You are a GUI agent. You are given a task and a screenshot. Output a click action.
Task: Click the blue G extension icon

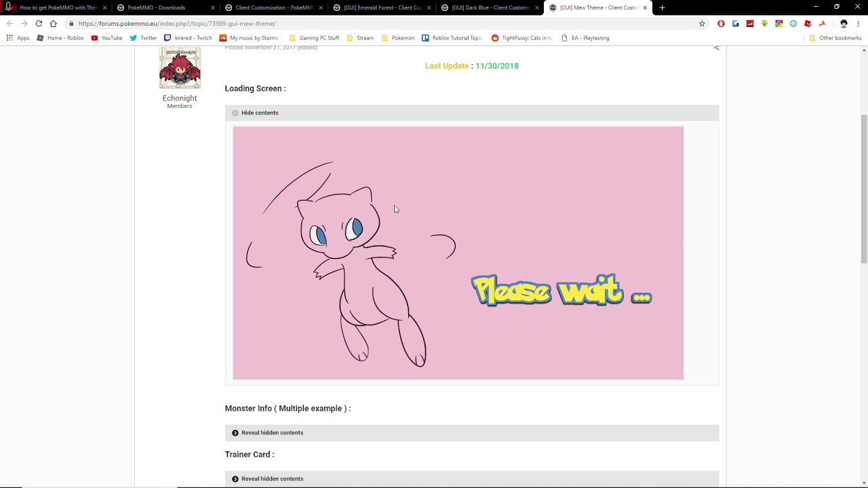tap(735, 24)
